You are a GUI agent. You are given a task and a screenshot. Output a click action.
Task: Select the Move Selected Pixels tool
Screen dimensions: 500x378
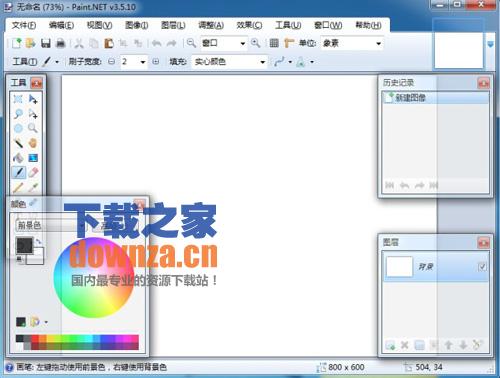coord(33,99)
